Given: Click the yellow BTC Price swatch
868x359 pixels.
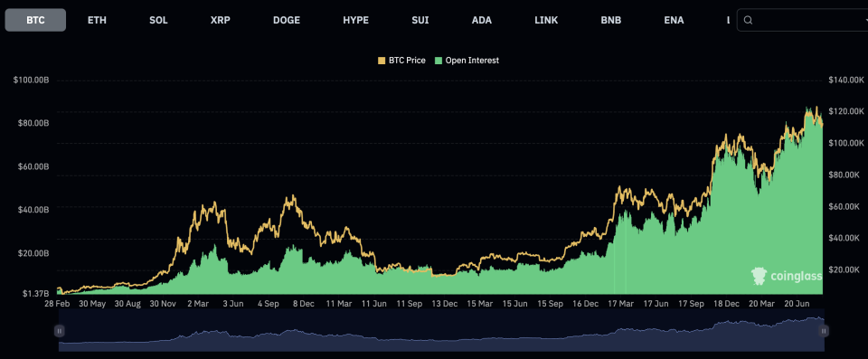Looking at the screenshot, I should 382,61.
